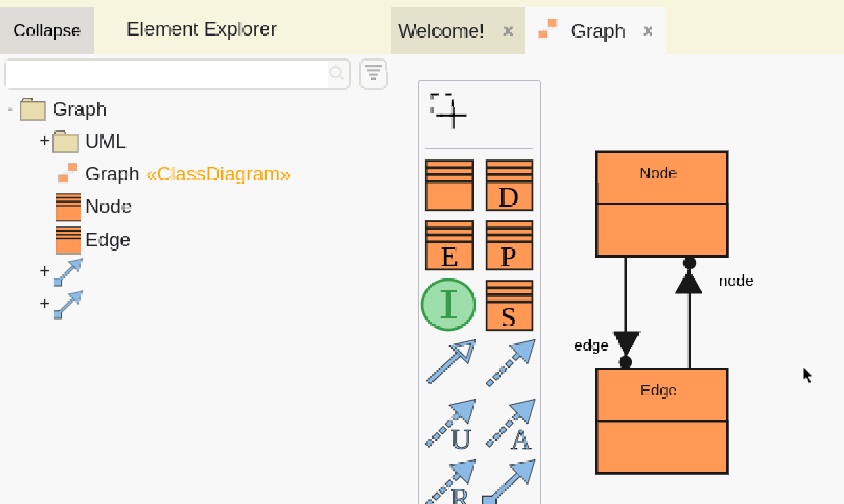Expand the UML folder node
844x504 pixels.
pos(45,141)
